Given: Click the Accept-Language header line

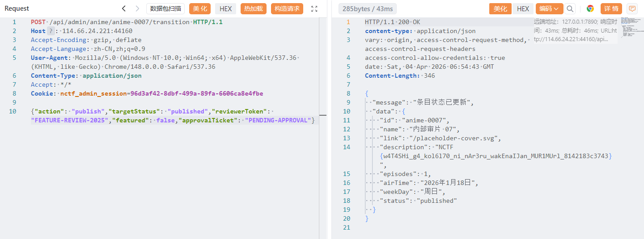Looking at the screenshot, I should point(88,49).
